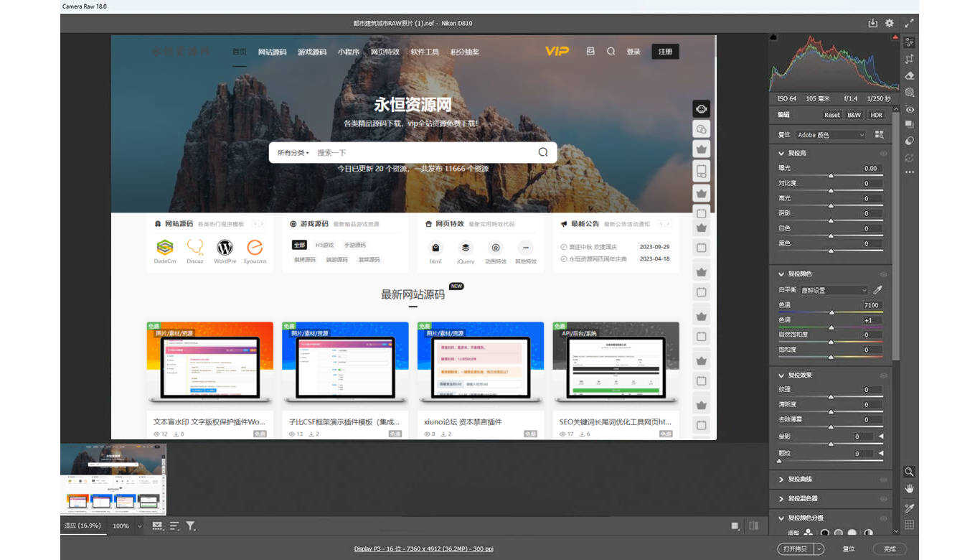
Task: Click the 完成 done button
Action: (x=890, y=549)
